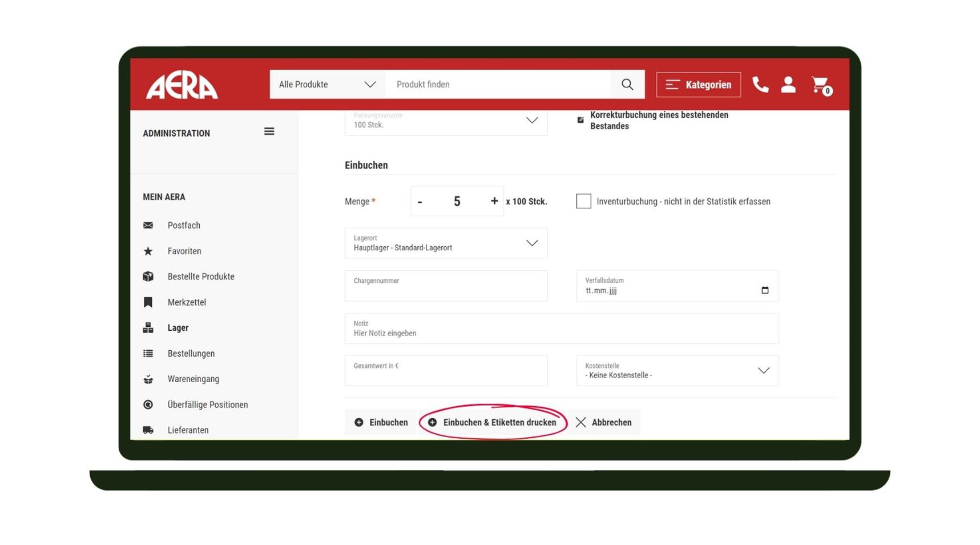Screen dimensions: 980x545
Task: Click the search magnifier icon
Action: pos(627,85)
